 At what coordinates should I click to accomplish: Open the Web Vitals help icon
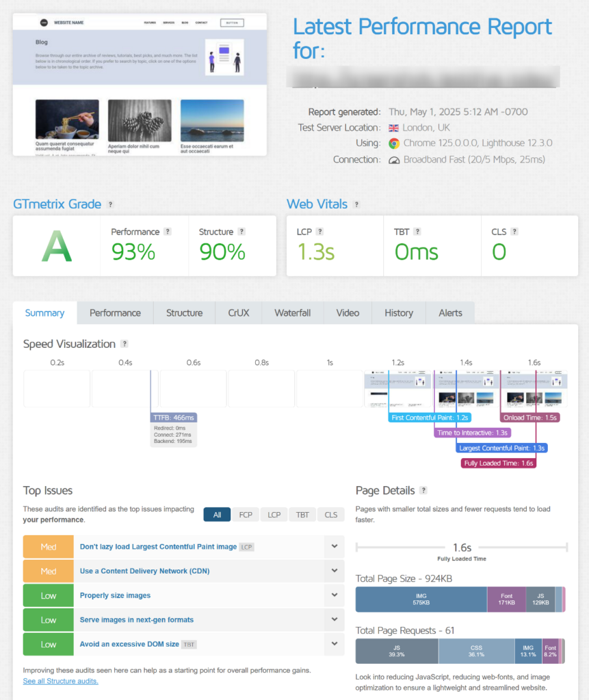355,204
